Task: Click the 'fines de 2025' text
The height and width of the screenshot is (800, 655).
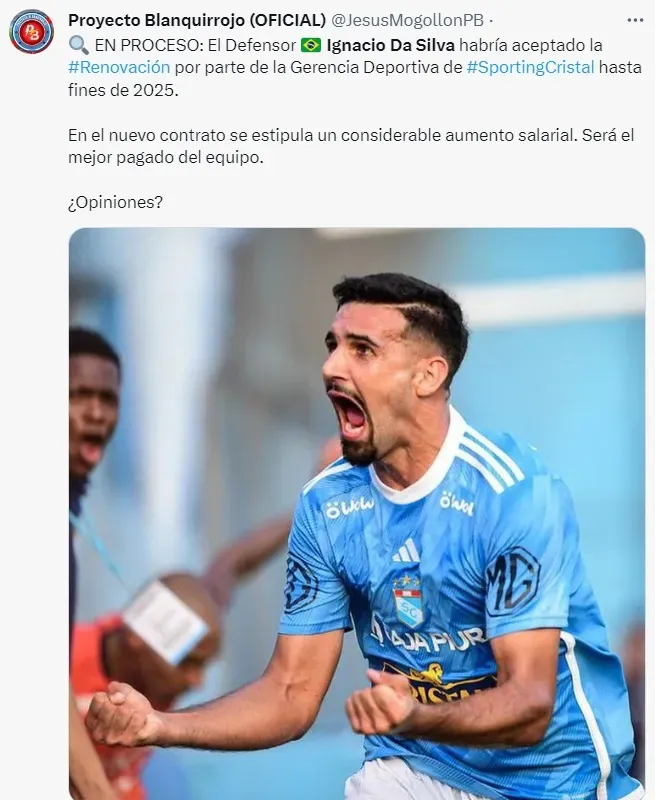Action: point(123,90)
